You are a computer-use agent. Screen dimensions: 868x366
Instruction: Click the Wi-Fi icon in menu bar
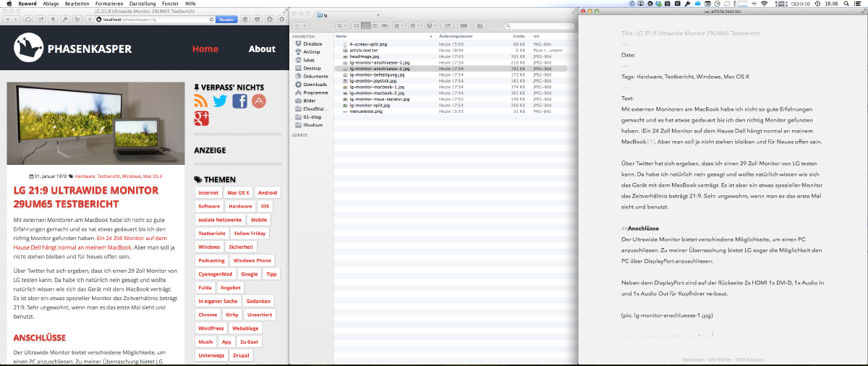click(764, 4)
